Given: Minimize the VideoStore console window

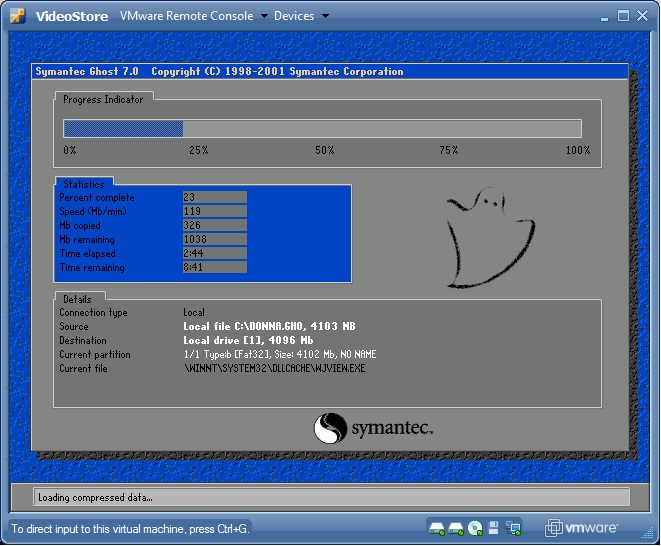Looking at the screenshot, I should (605, 17).
